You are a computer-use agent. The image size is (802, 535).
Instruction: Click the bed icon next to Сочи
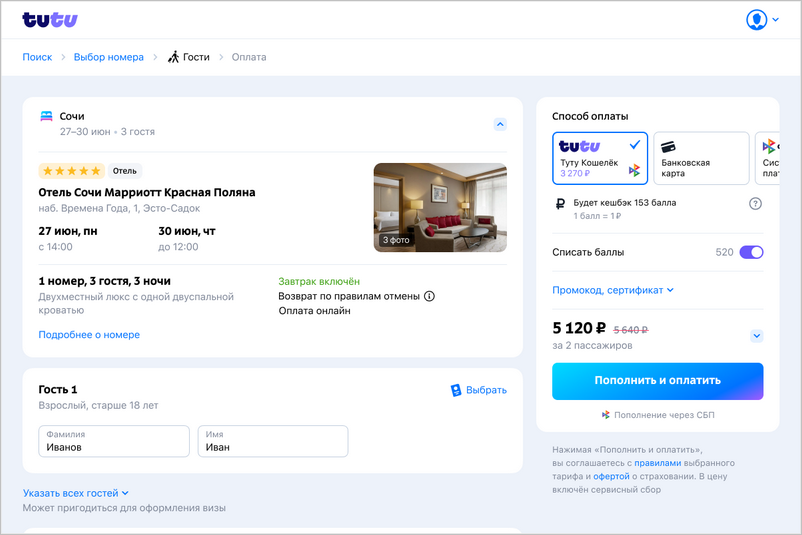coord(47,116)
